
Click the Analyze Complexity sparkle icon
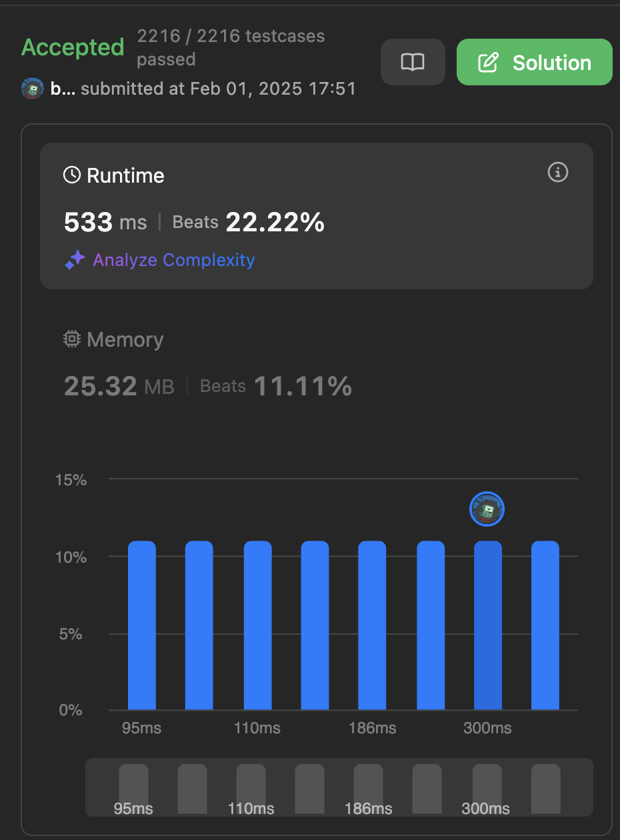coord(75,260)
